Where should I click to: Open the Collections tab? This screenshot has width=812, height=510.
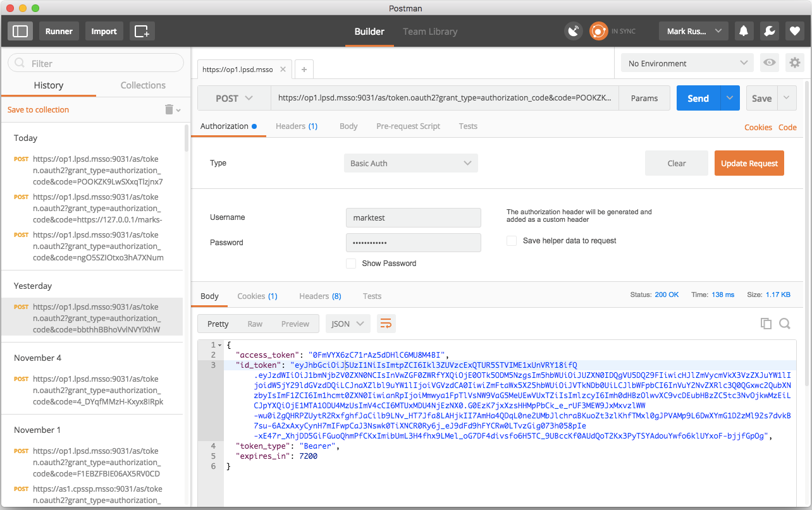pos(143,85)
